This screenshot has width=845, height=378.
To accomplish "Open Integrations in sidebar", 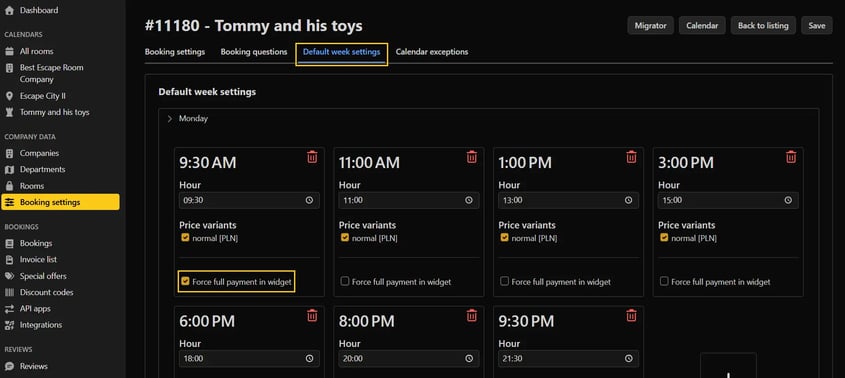I will coord(40,325).
